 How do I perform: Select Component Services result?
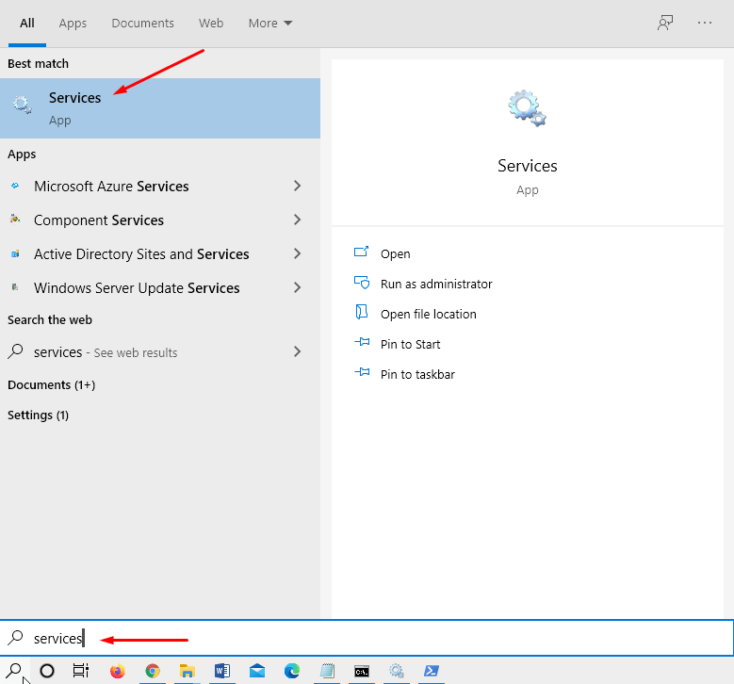coord(160,220)
